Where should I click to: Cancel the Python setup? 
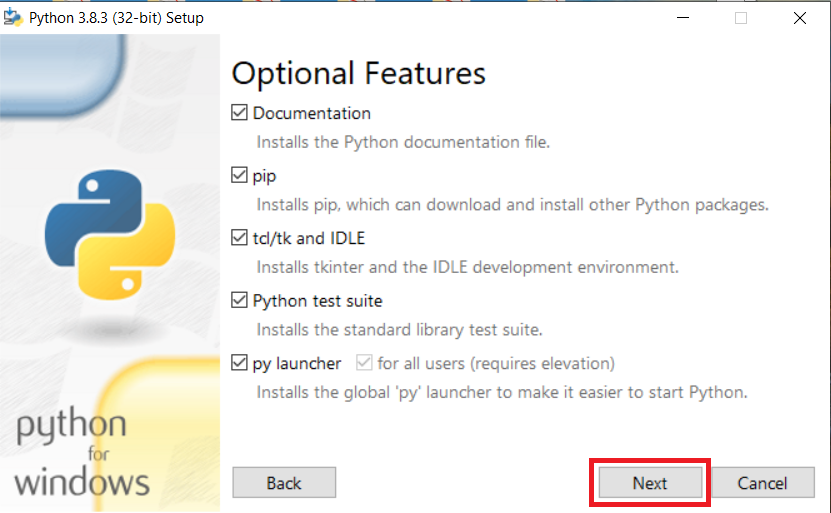point(763,483)
